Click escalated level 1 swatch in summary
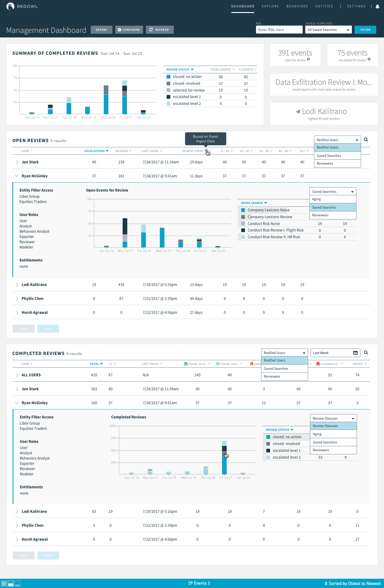Image resolution: width=384 pixels, height=588 pixels. point(168,97)
